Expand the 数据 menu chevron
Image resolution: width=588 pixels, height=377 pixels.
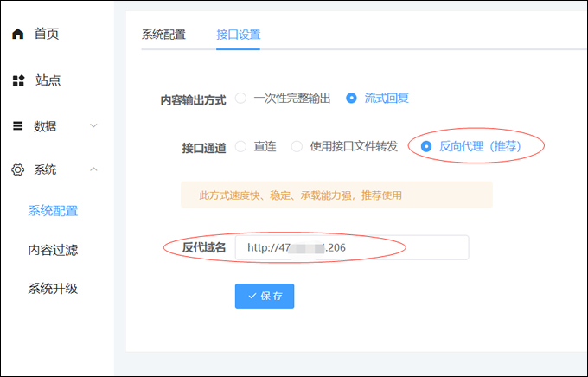(93, 126)
